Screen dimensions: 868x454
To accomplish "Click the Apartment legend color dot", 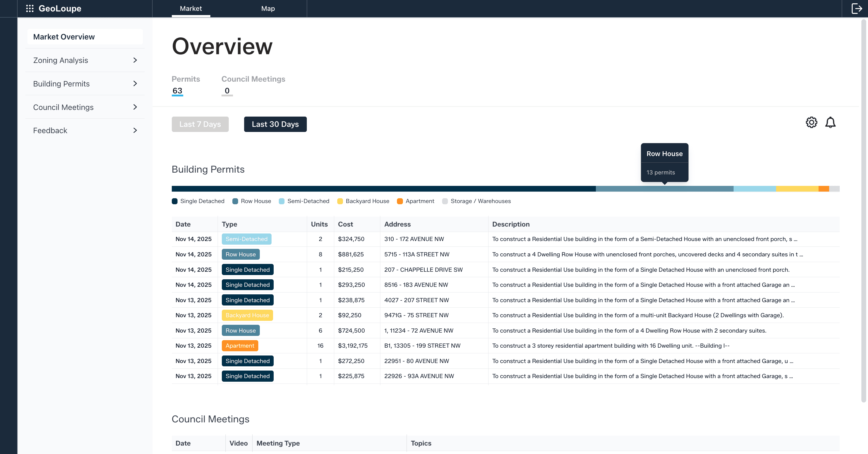I will pos(400,201).
